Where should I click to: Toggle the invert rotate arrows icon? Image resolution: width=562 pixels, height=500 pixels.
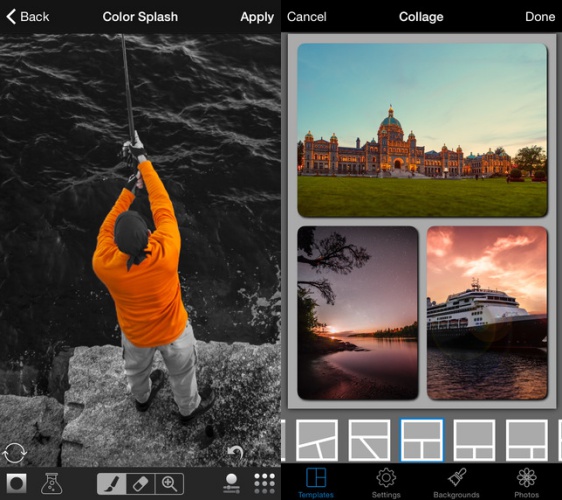[x=14, y=453]
